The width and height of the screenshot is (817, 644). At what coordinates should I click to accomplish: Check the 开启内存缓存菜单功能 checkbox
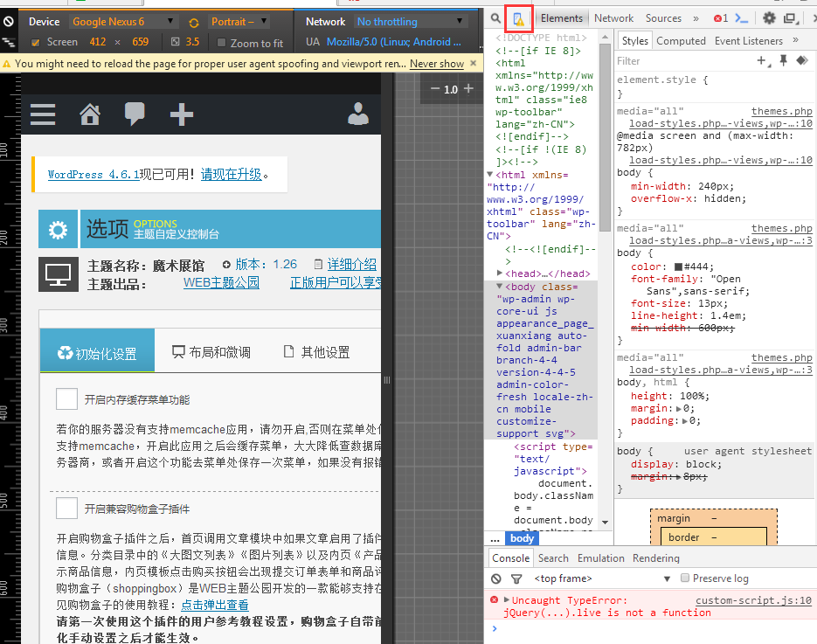(66, 398)
